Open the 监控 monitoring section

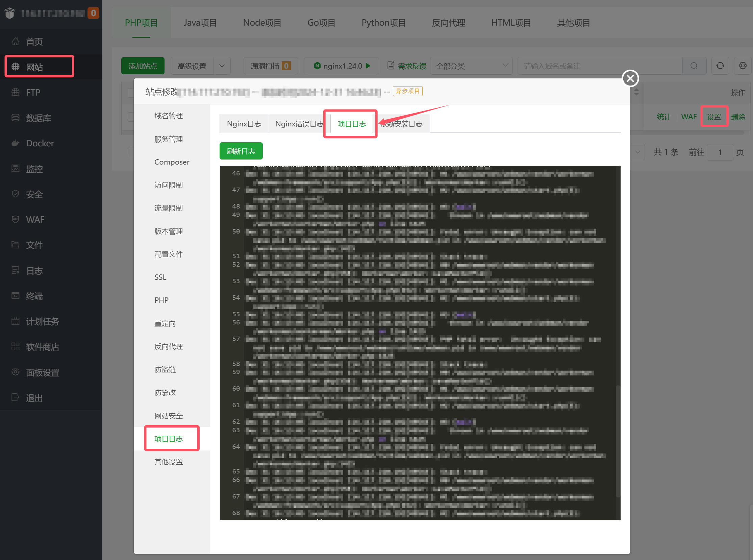point(34,169)
